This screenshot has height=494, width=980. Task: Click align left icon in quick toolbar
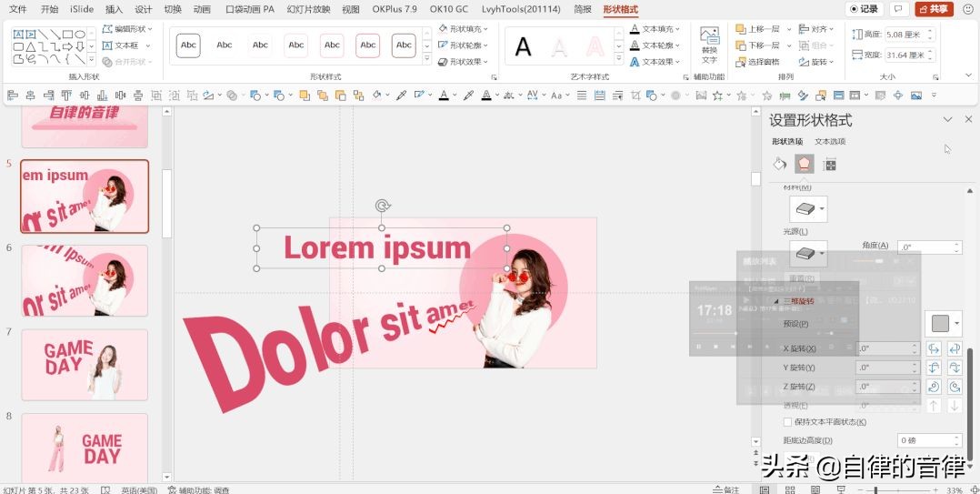(x=13, y=96)
